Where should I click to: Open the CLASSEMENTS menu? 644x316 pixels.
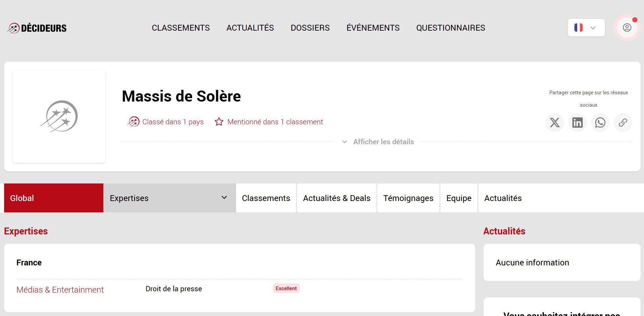[x=181, y=28]
